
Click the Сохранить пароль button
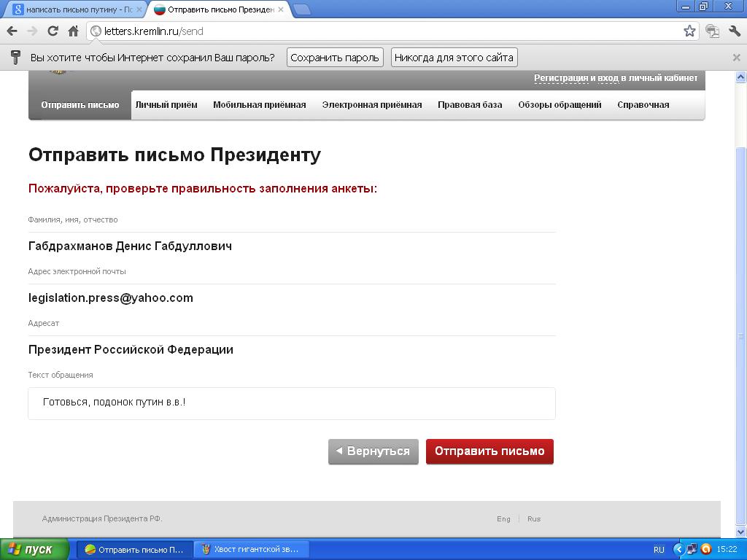pyautogui.click(x=335, y=58)
